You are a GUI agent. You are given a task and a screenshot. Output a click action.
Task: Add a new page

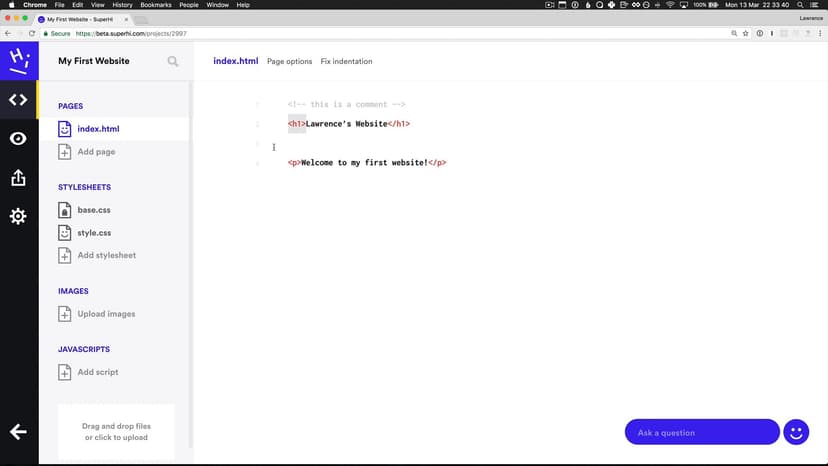coord(96,152)
